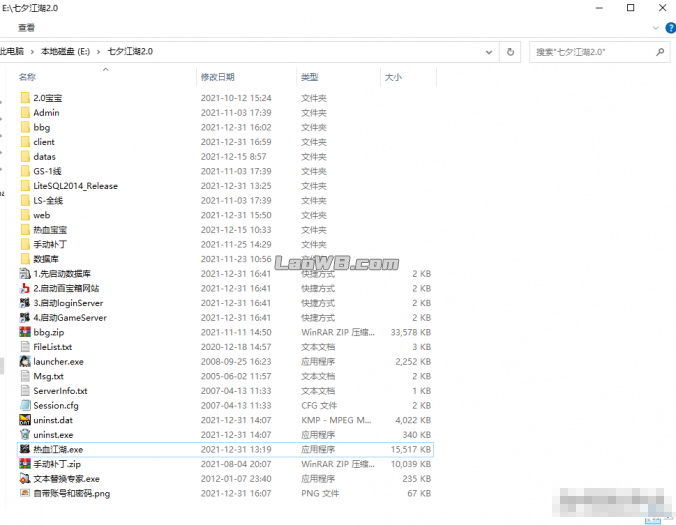Select the 1.先启动数据库 shortcut icon

[25, 274]
